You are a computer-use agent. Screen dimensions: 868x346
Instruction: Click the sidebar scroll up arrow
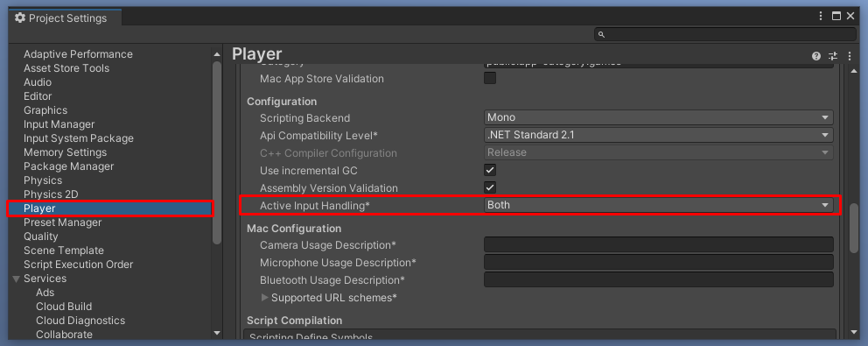click(217, 53)
